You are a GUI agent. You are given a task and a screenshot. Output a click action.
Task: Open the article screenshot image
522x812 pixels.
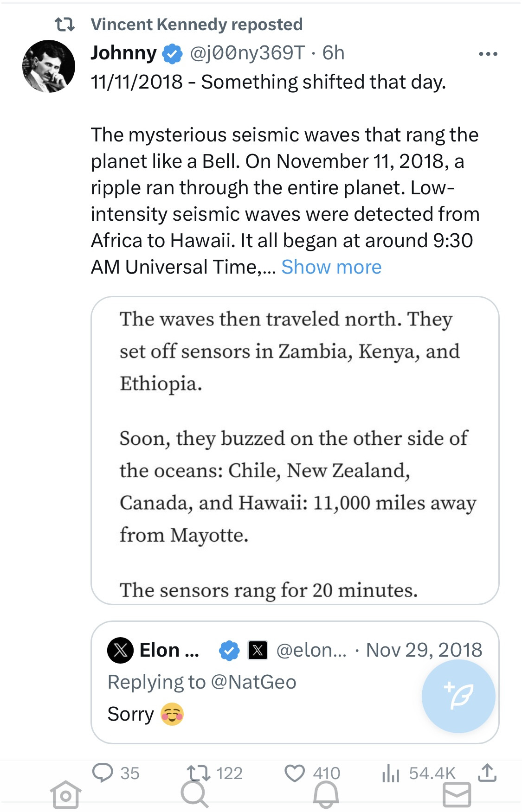click(x=295, y=450)
